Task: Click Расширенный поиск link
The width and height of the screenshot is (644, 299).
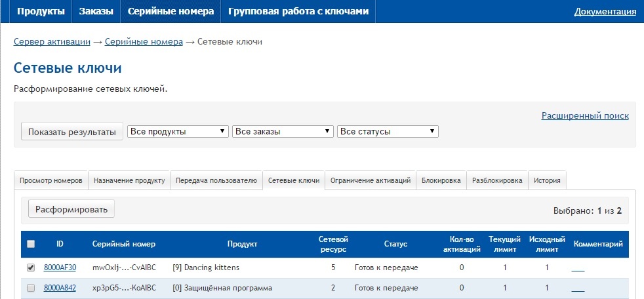Action: pos(585,115)
